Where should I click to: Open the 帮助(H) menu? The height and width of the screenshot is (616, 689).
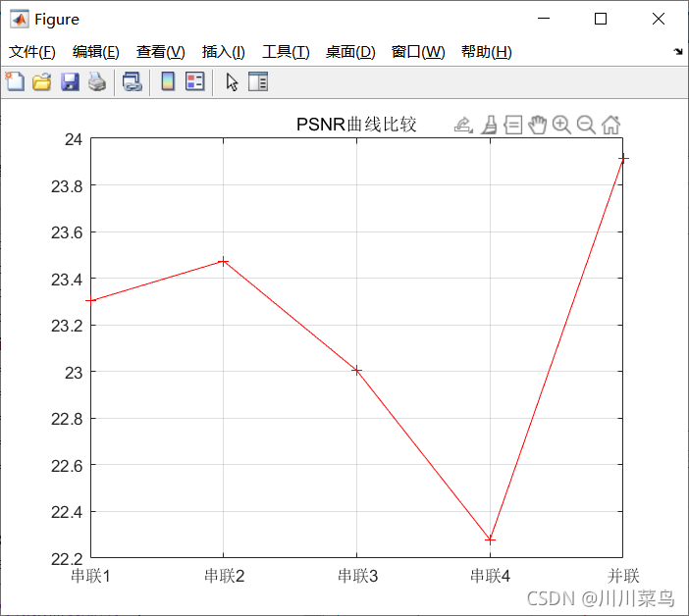(x=487, y=52)
